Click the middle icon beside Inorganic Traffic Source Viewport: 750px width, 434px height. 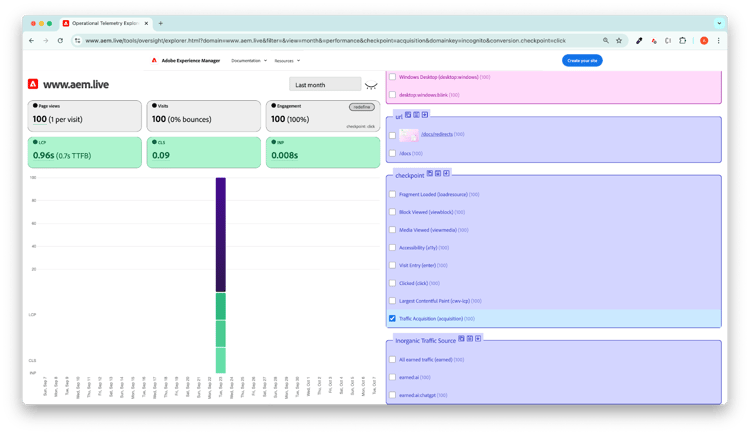coord(470,339)
